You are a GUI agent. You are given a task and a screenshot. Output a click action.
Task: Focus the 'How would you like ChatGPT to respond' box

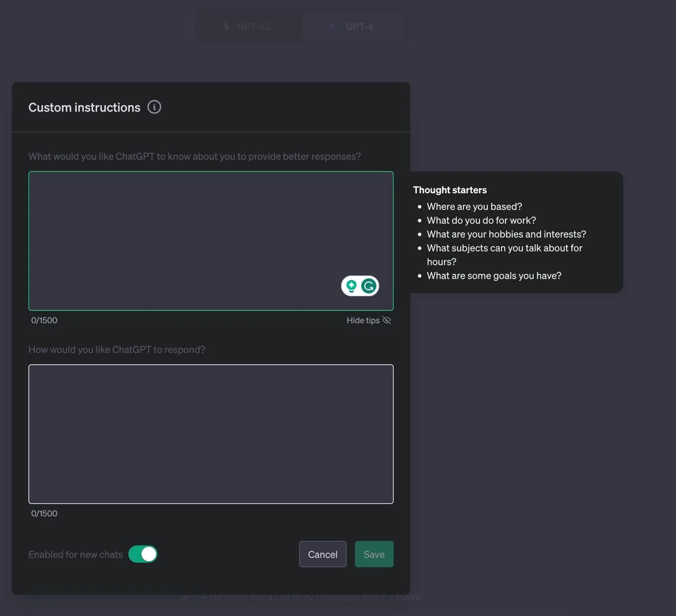(211, 434)
